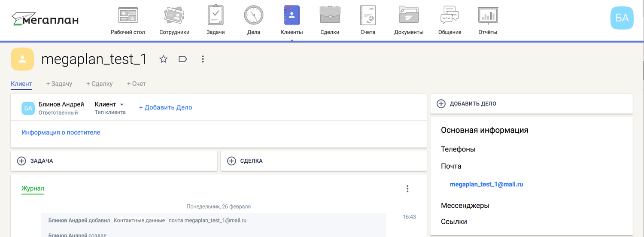This screenshot has height=237, width=644.
Task: Switch to the + Задачу tab
Action: pyautogui.click(x=59, y=84)
